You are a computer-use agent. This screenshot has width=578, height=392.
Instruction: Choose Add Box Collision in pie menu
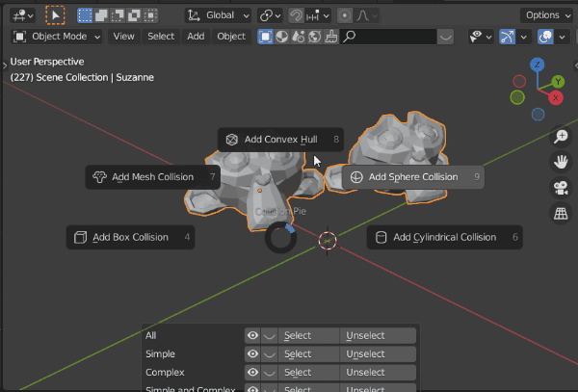point(130,237)
